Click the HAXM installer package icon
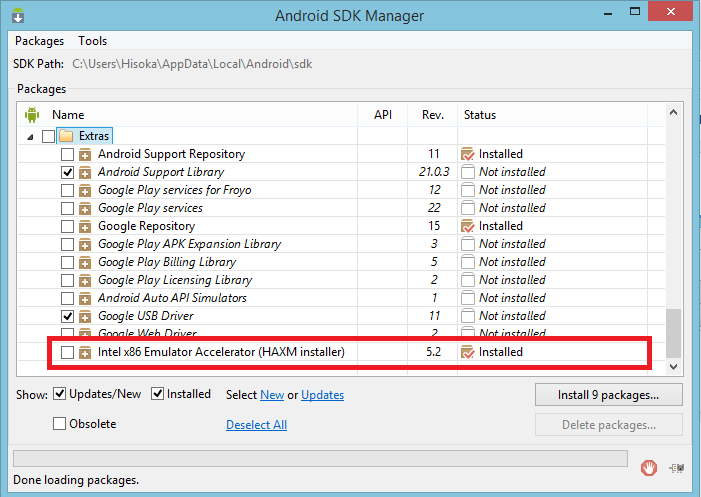The width and height of the screenshot is (701, 497). (85, 352)
